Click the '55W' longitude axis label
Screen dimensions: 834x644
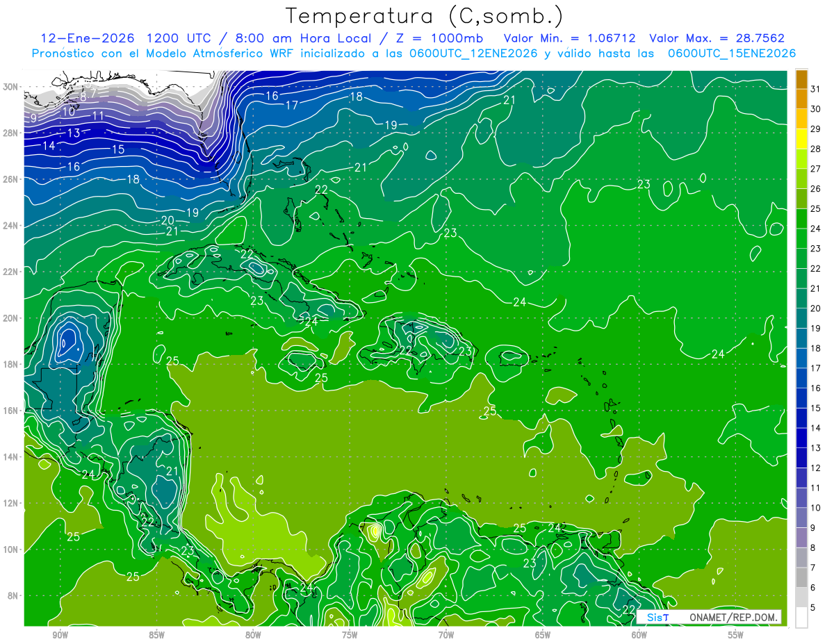tap(736, 635)
